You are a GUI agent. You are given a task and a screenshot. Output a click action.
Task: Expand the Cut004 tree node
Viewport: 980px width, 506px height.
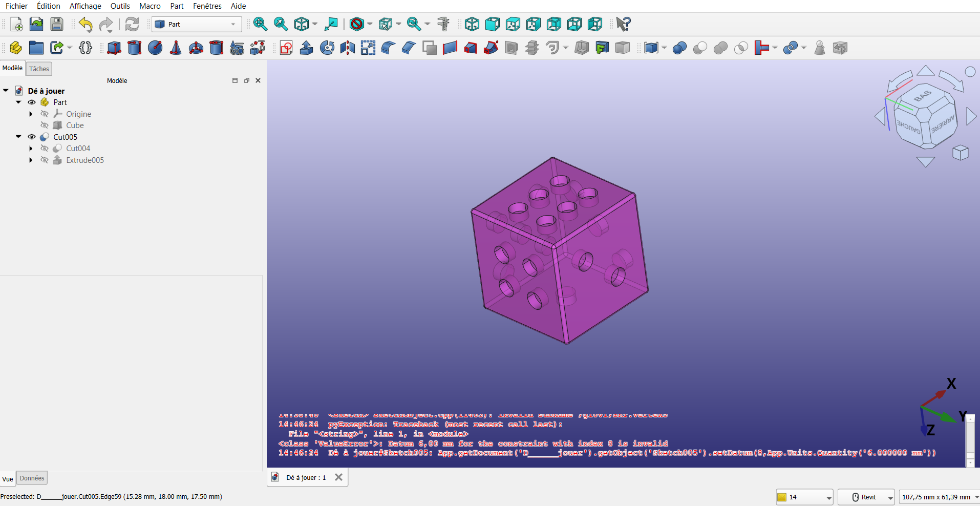click(31, 149)
